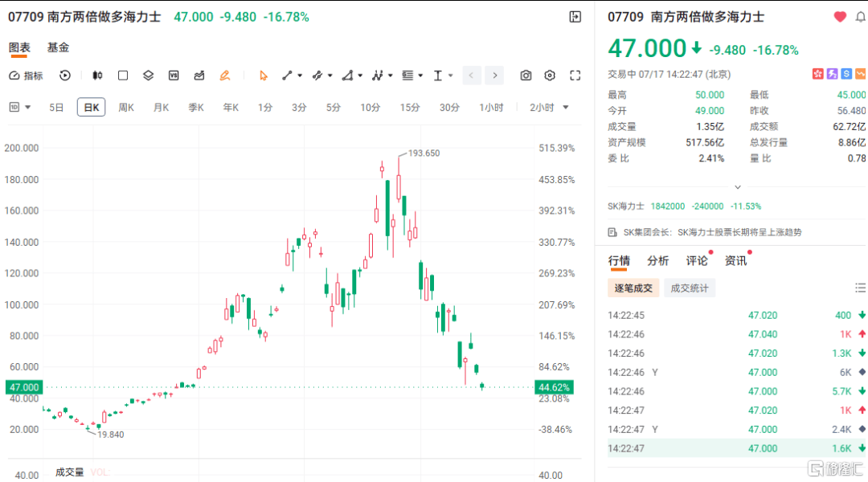Expand more quote details chevron
Viewport: 868px width, 482px height.
coord(737,187)
